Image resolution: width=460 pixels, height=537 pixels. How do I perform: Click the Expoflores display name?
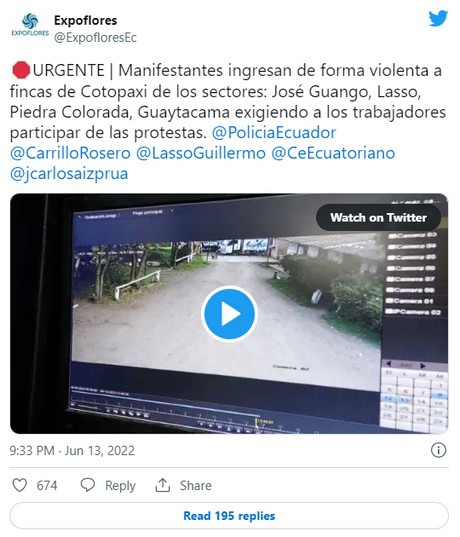(x=86, y=21)
